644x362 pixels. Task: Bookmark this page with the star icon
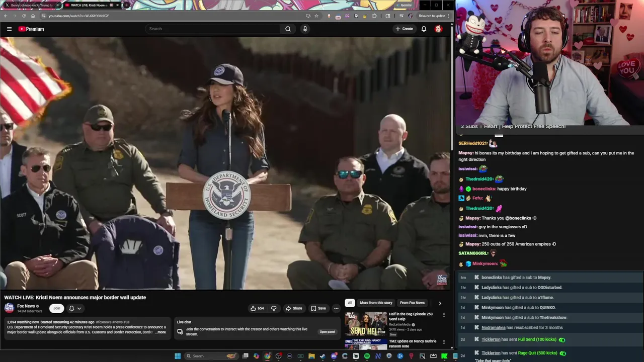pyautogui.click(x=316, y=16)
